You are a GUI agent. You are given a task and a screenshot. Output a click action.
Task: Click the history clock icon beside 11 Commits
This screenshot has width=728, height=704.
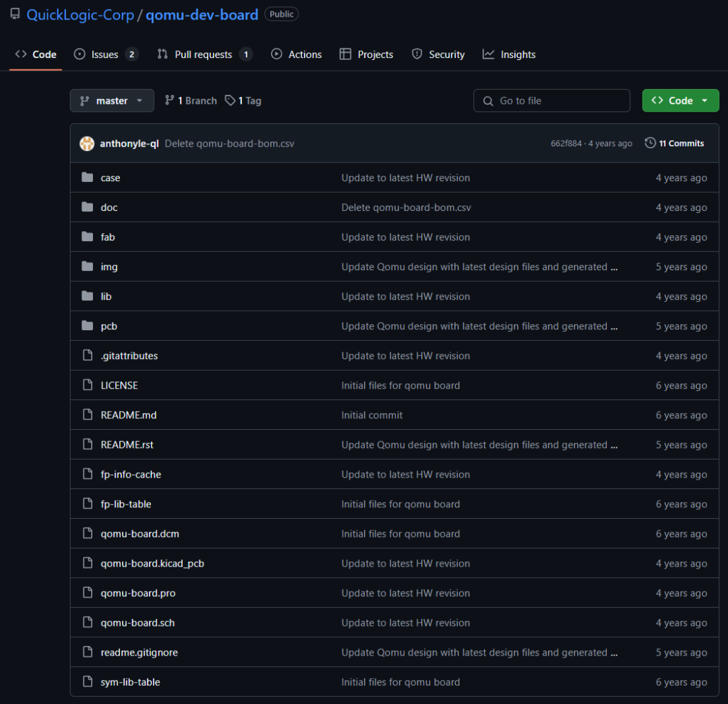pyautogui.click(x=650, y=143)
